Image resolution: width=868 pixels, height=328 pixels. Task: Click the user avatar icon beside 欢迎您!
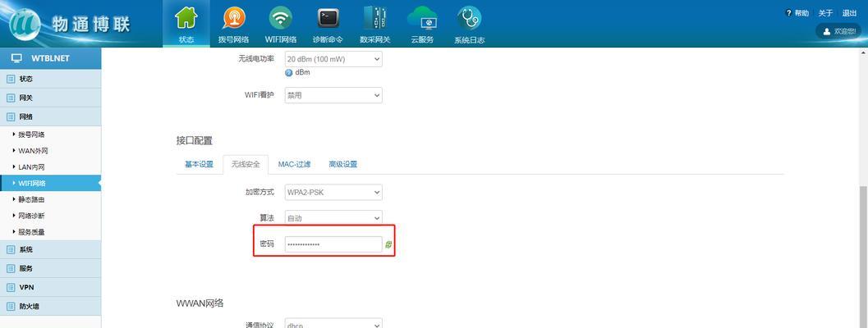(x=827, y=31)
